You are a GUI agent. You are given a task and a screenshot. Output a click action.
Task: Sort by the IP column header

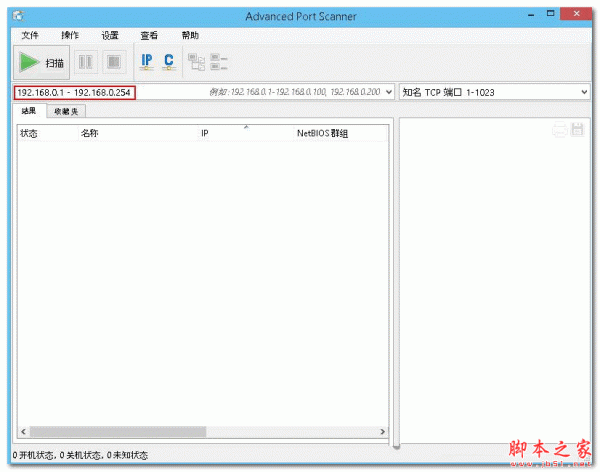(246, 133)
